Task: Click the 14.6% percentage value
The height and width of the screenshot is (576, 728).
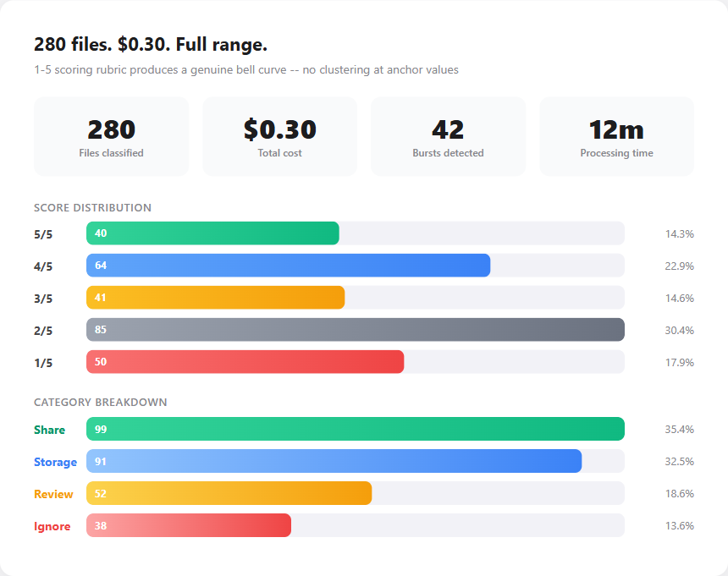Action: [x=679, y=298]
